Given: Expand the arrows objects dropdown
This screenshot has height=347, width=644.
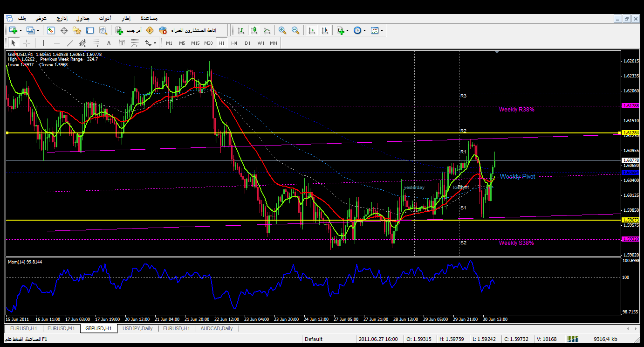Looking at the screenshot, I should 155,43.
